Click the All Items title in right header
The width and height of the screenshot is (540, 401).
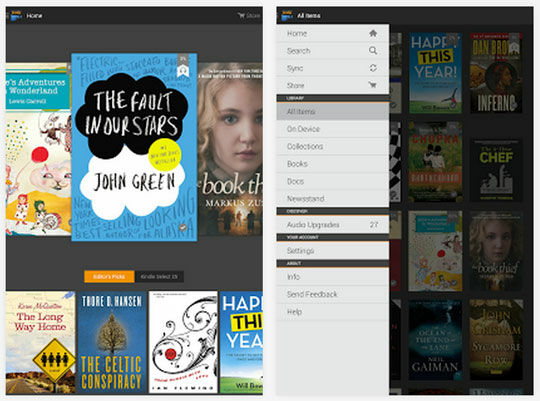[x=309, y=16]
